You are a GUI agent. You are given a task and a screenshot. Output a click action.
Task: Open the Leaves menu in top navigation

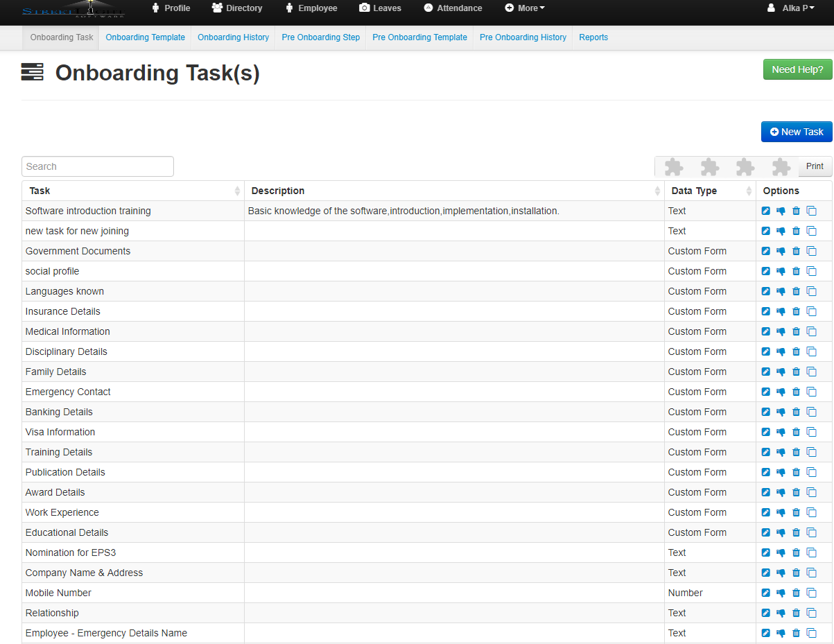click(380, 8)
